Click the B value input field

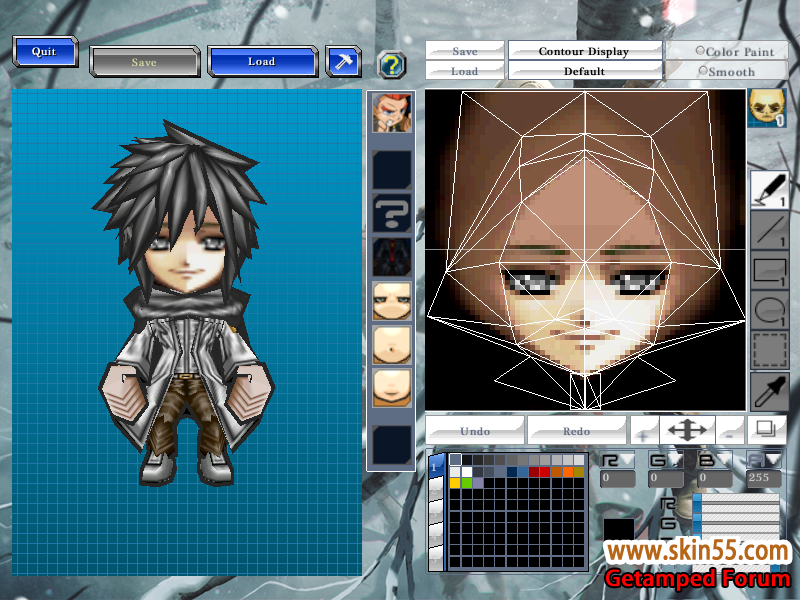tap(714, 478)
